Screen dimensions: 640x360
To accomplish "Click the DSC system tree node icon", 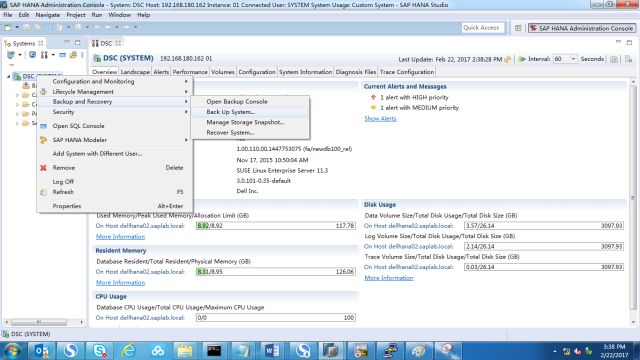I will (17, 76).
